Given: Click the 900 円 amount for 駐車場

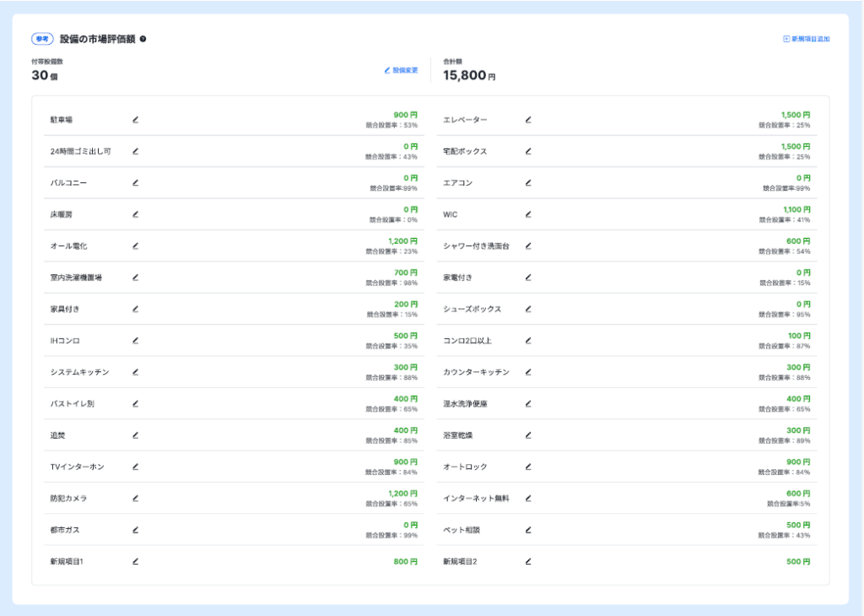Looking at the screenshot, I should (x=405, y=115).
